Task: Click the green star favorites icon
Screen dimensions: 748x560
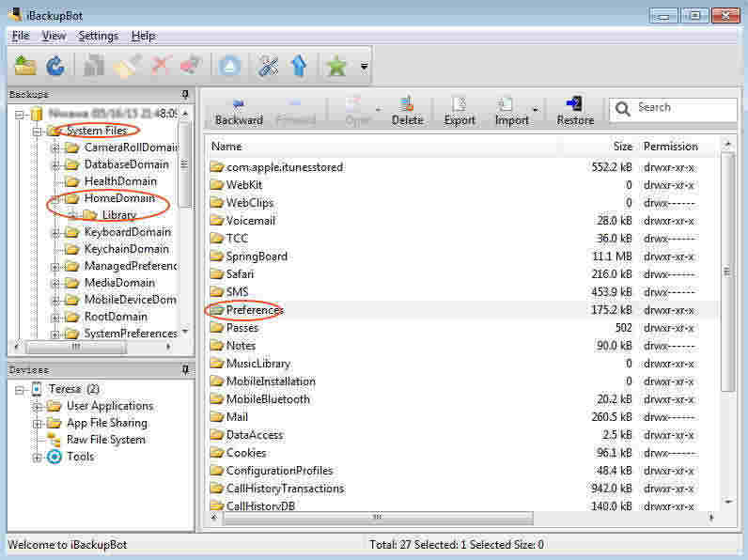Action: [335, 66]
